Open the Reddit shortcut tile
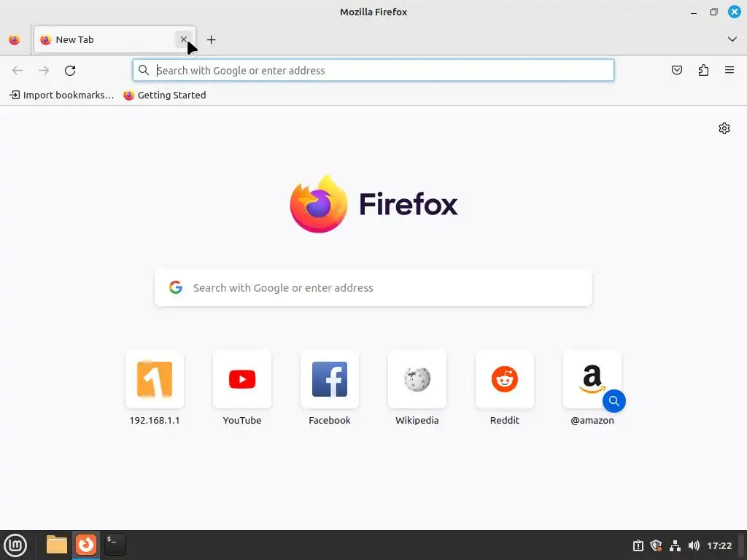Image resolution: width=747 pixels, height=560 pixels. point(505,389)
